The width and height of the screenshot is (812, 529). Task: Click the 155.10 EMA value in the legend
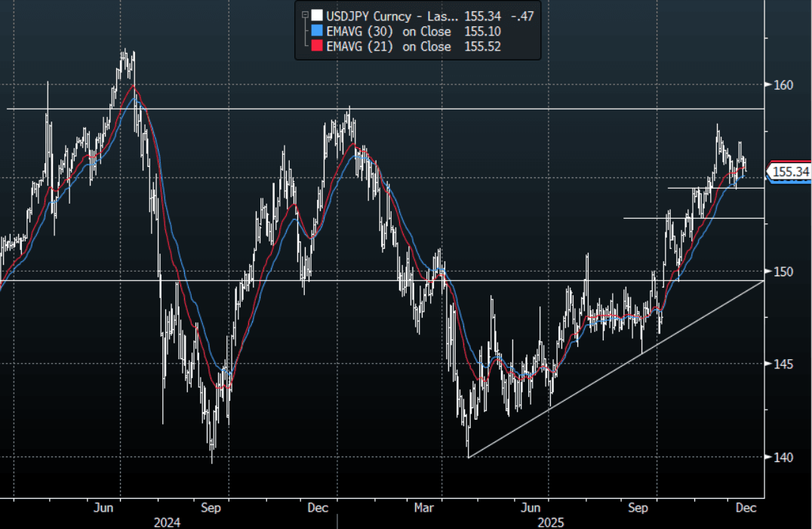coord(482,32)
